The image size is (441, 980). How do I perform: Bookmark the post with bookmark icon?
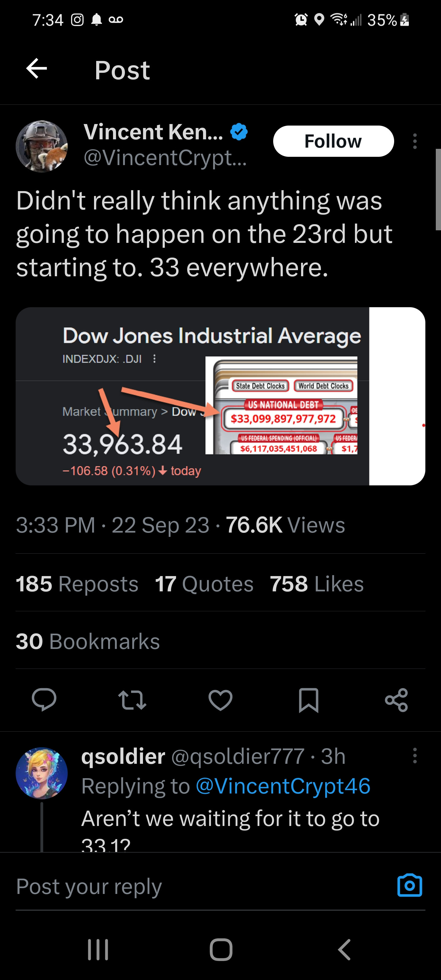(x=309, y=699)
